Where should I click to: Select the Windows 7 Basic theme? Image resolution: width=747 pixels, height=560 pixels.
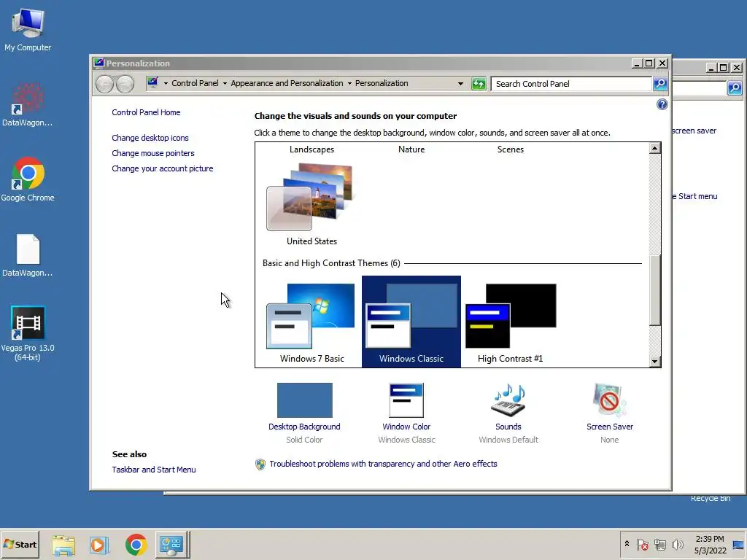(x=312, y=323)
